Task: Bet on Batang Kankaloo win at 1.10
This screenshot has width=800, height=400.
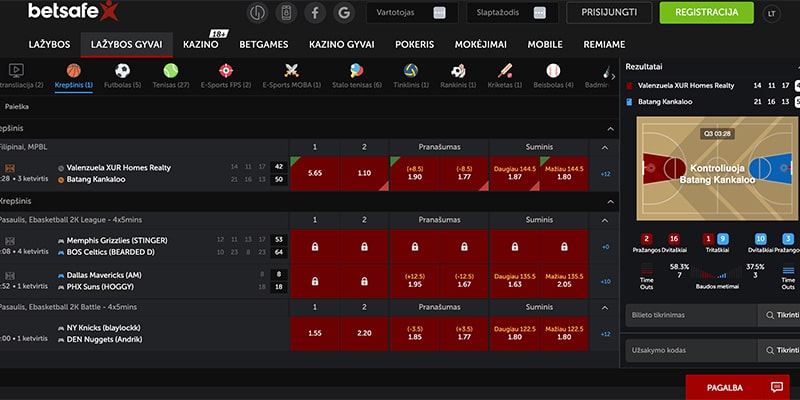Action: (364, 173)
